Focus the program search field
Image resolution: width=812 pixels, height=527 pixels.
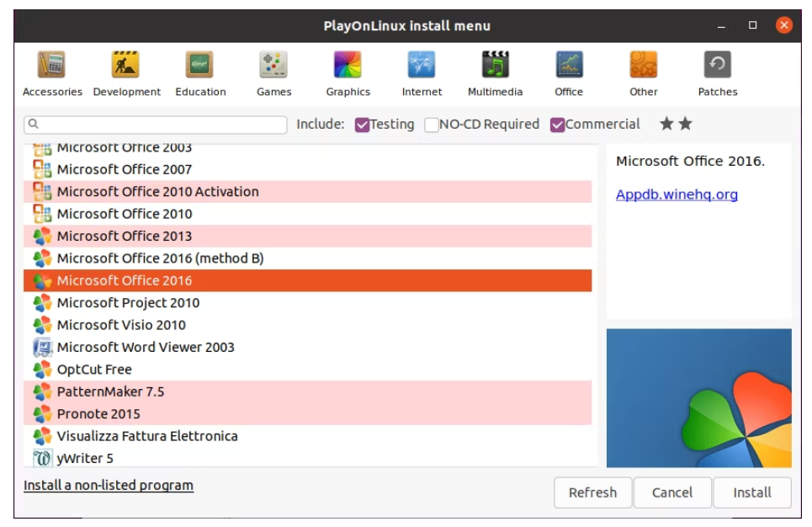(156, 125)
